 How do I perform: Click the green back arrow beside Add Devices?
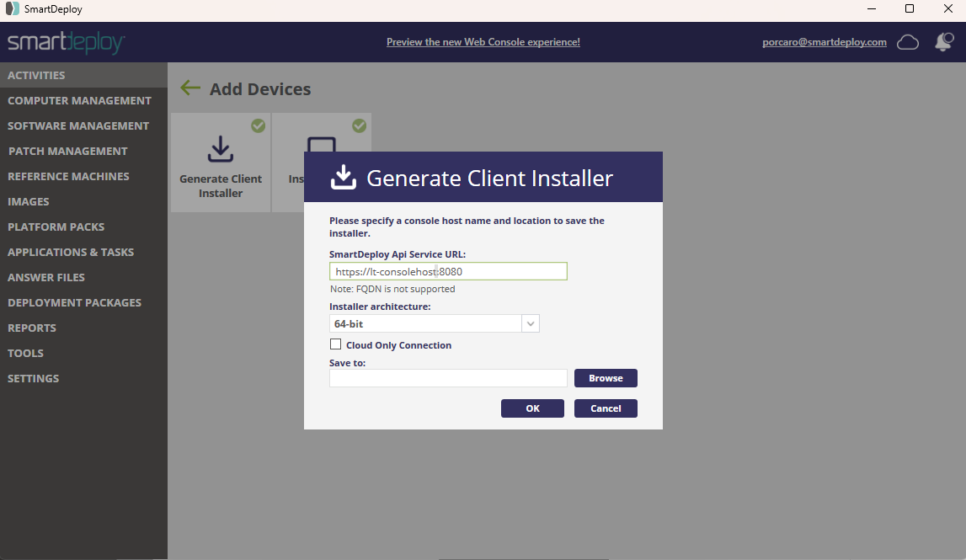click(x=190, y=88)
